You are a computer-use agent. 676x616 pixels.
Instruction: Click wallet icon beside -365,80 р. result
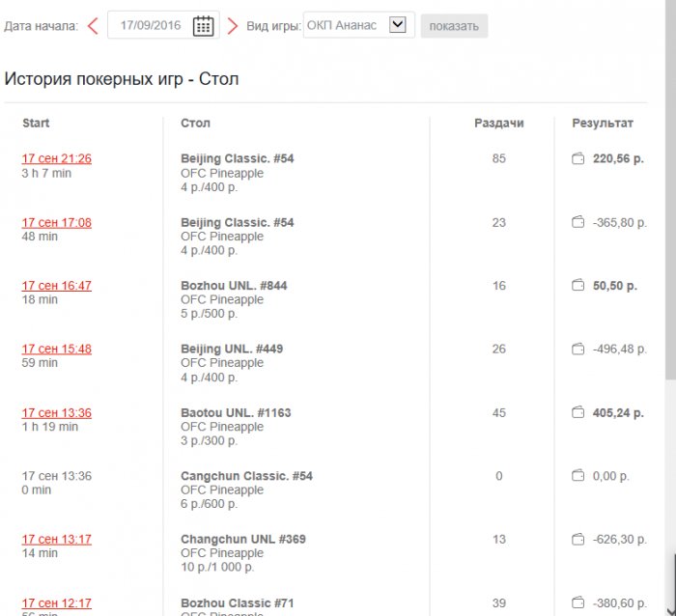point(578,222)
